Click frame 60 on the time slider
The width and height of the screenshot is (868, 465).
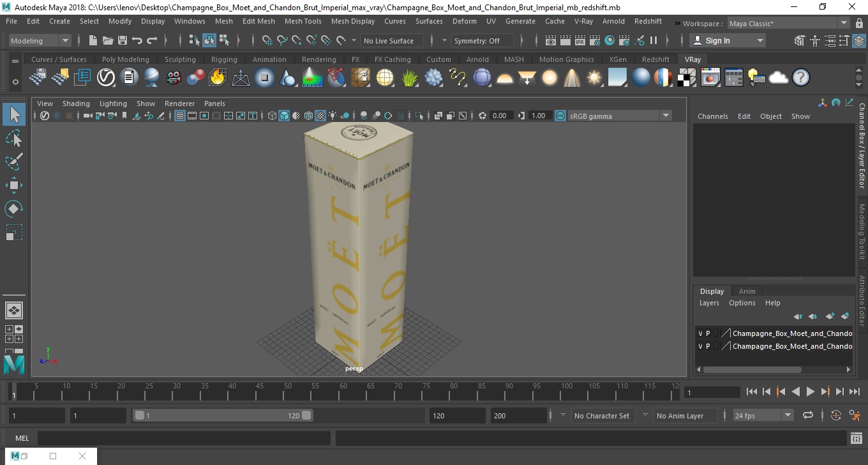pos(345,391)
